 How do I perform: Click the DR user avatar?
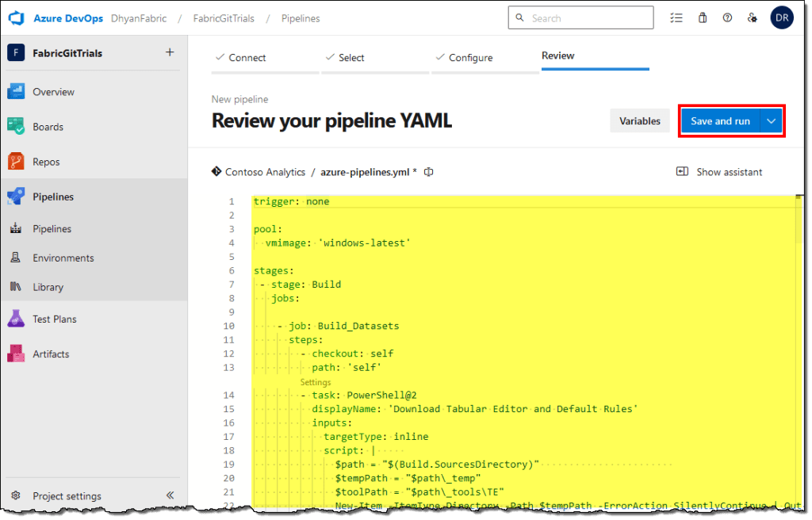click(782, 18)
